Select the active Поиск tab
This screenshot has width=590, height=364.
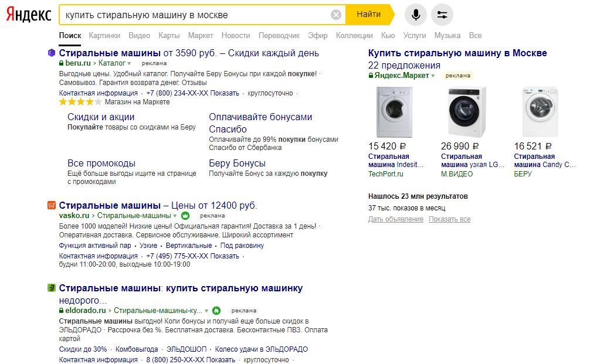[70, 35]
